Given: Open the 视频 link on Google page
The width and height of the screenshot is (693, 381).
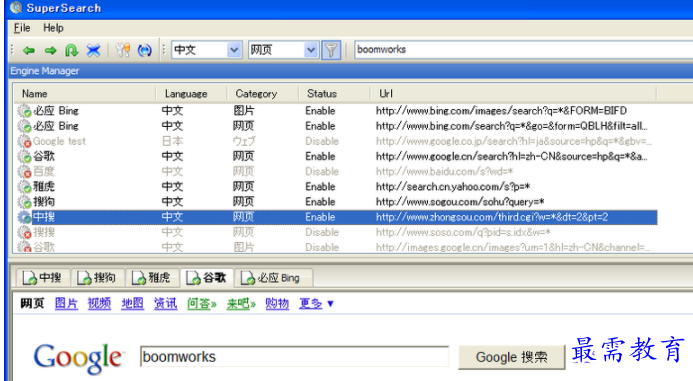Looking at the screenshot, I should coord(99,304).
